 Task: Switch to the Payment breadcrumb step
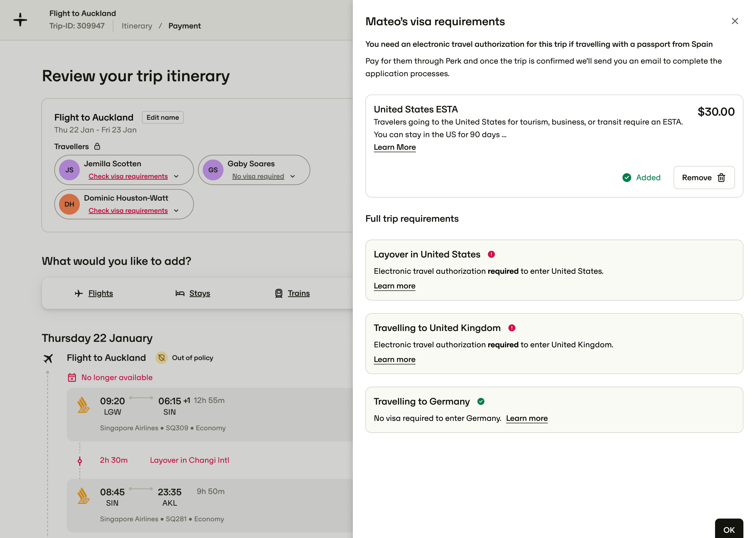click(184, 26)
